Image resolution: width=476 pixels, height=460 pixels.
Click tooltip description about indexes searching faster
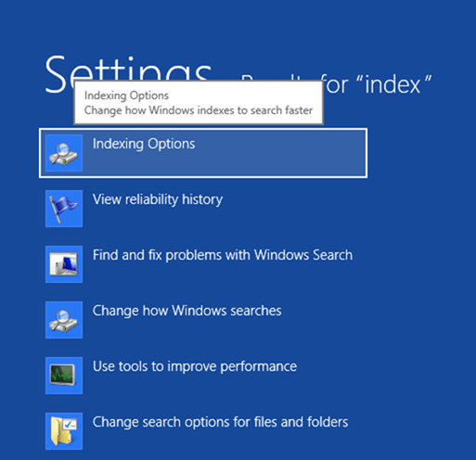click(x=199, y=110)
